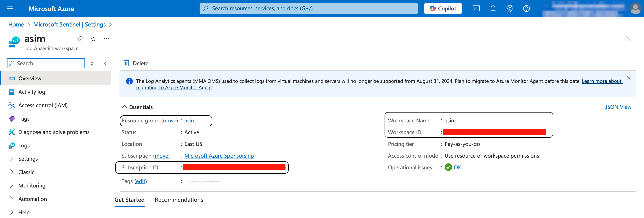The image size is (644, 218).
Task: Click the Delete trash can icon
Action: (126, 63)
